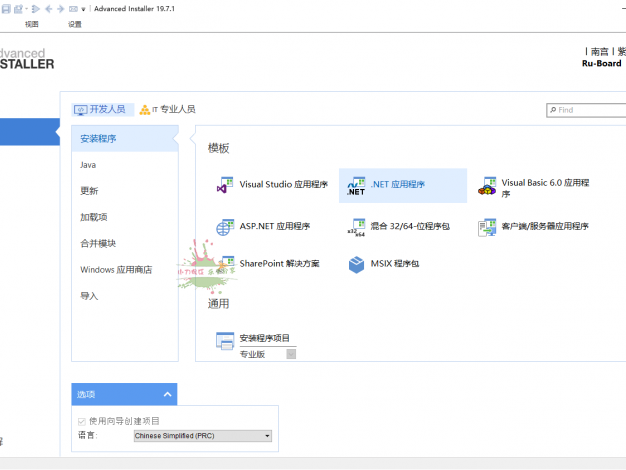The width and height of the screenshot is (626, 470).
Task: Collapse the 选项 panel header
Action: coord(124,395)
